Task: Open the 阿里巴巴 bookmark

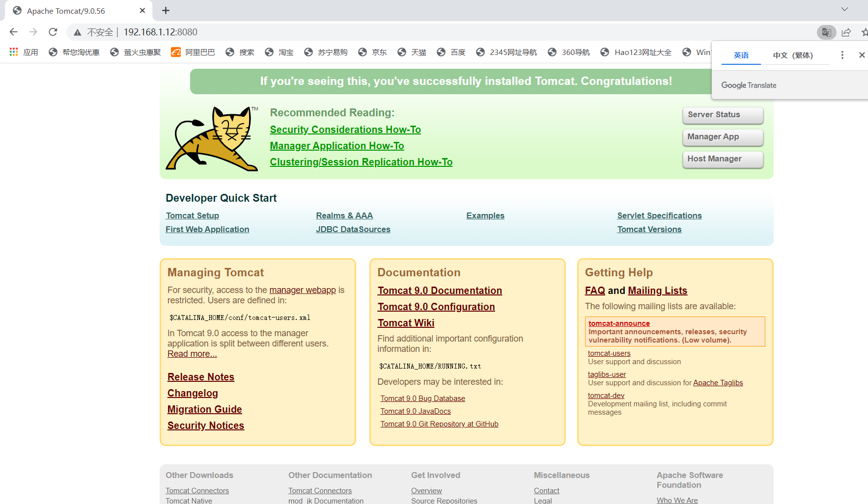Action: (193, 52)
